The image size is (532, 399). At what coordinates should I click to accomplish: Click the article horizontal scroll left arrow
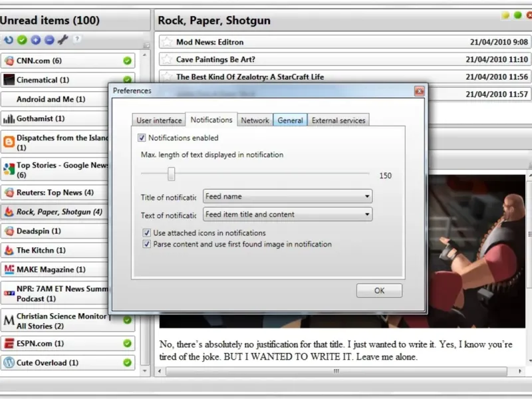tap(160, 371)
